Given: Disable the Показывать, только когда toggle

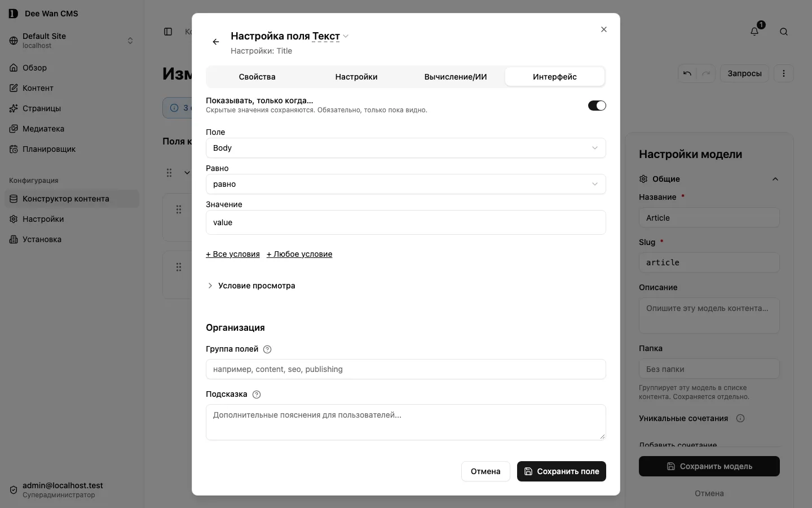Looking at the screenshot, I should point(597,106).
